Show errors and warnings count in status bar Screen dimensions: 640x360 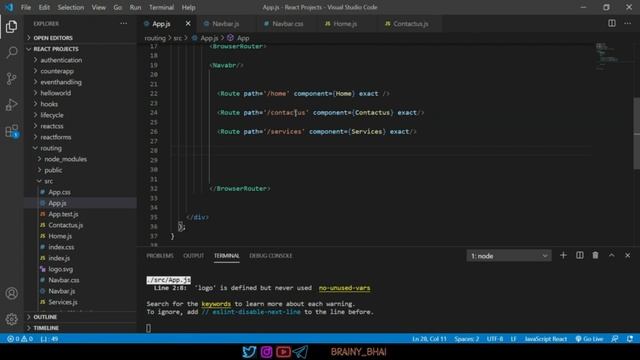click(20, 339)
